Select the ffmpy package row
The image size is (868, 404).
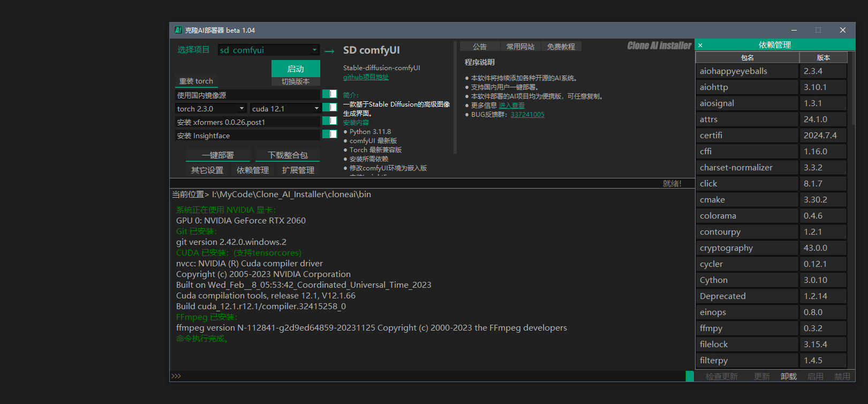click(772, 328)
